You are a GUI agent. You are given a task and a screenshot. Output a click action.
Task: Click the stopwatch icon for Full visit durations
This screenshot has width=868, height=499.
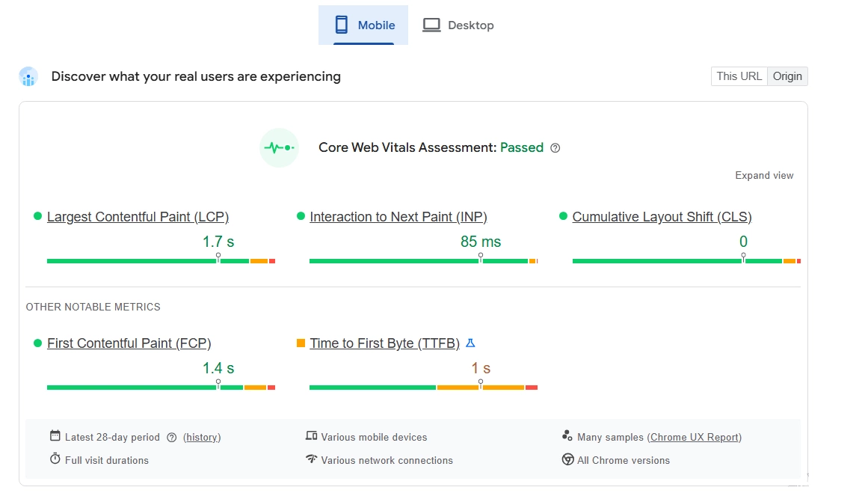tap(55, 459)
